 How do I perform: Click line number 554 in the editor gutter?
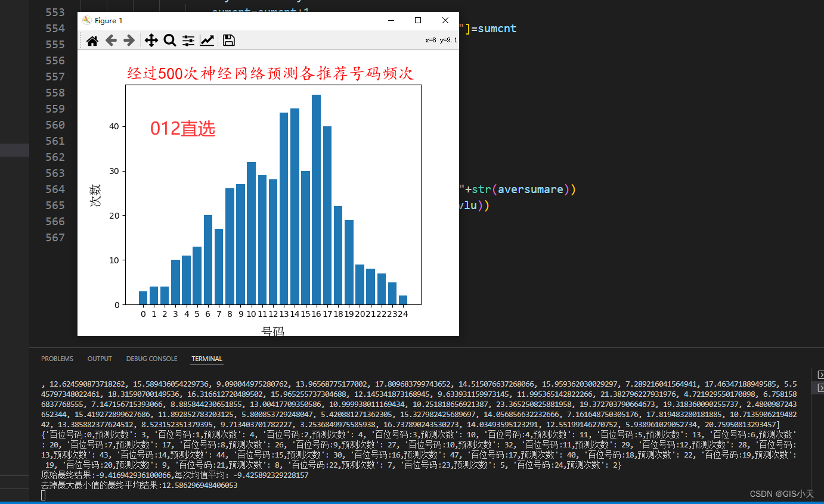[x=55, y=29]
